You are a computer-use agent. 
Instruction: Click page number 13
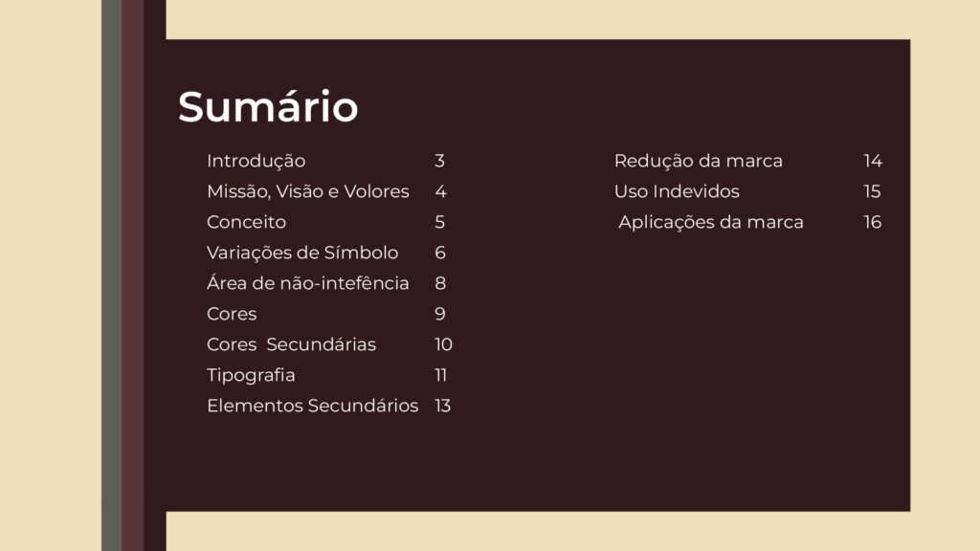[442, 406]
